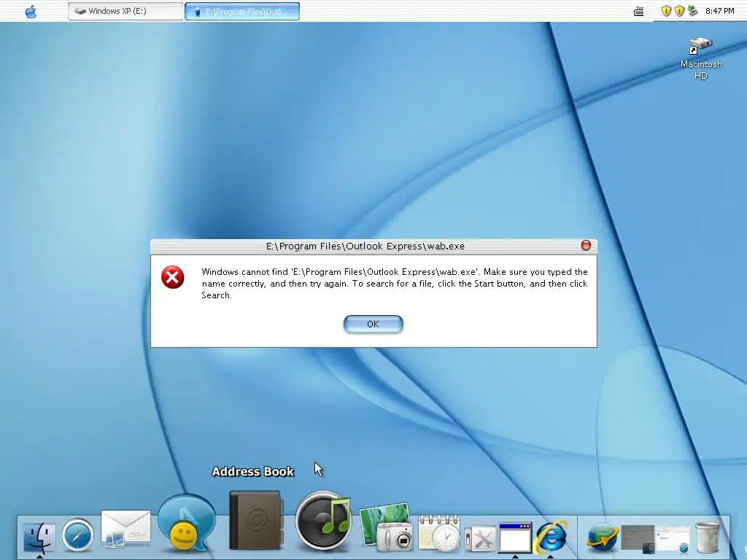Open the iPhoto camera icon
Image resolution: width=747 pixels, height=560 pixels.
386,527
